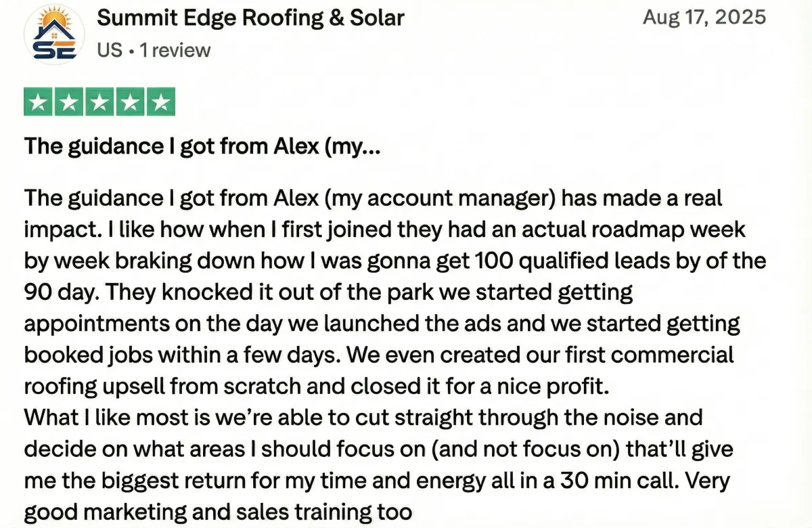Click the first green rating star
This screenshot has width=812, height=528.
coord(39,102)
